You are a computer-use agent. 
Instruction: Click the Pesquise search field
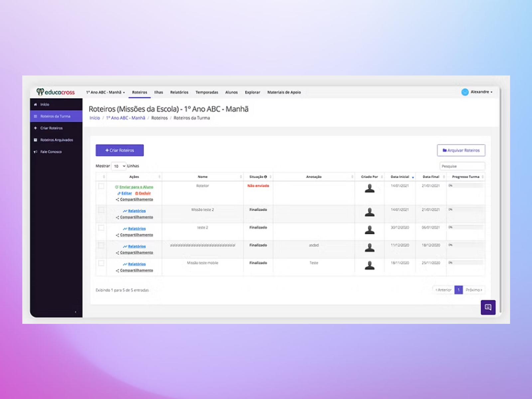click(462, 166)
